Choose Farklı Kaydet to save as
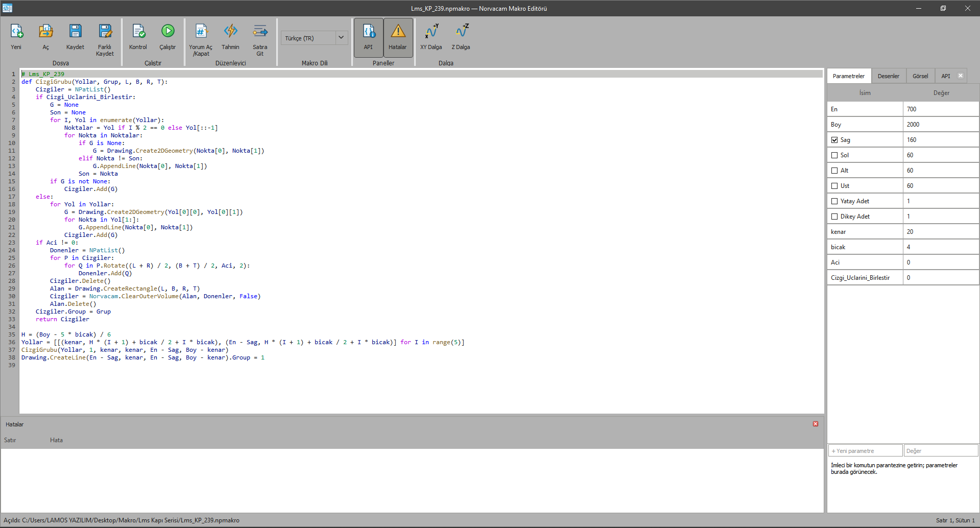The image size is (980, 528). click(105, 40)
